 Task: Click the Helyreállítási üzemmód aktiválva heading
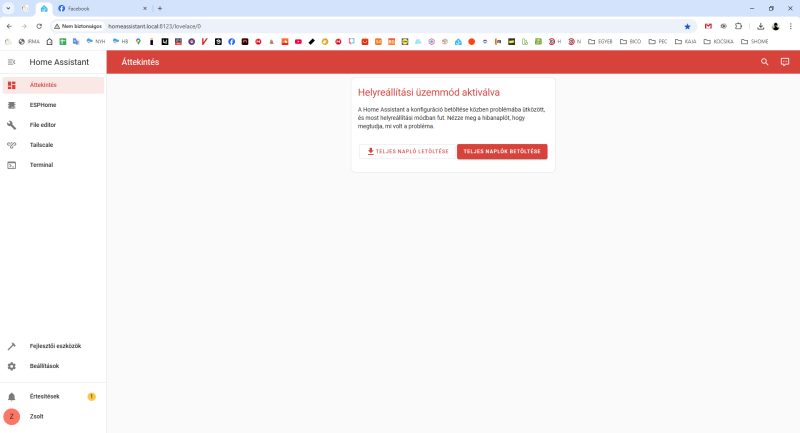tap(429, 92)
